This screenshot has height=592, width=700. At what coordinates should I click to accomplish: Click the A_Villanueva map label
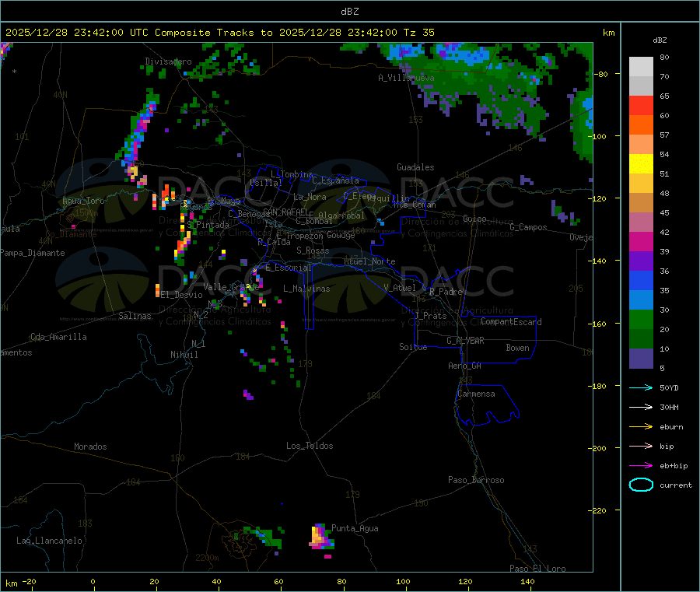[x=406, y=78]
